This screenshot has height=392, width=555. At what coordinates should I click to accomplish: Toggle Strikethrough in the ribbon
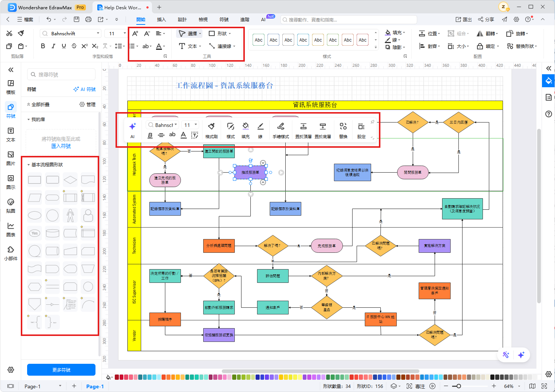pos(74,46)
